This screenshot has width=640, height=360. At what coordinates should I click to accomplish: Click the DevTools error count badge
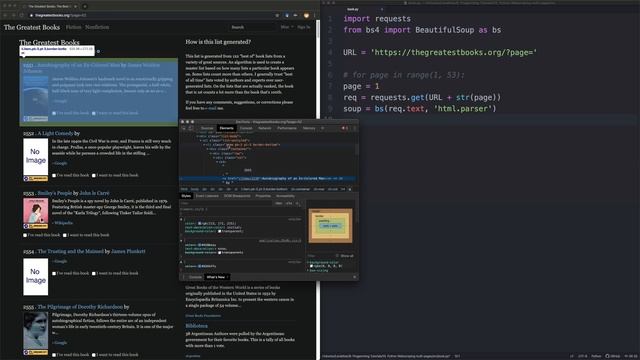[345, 128]
